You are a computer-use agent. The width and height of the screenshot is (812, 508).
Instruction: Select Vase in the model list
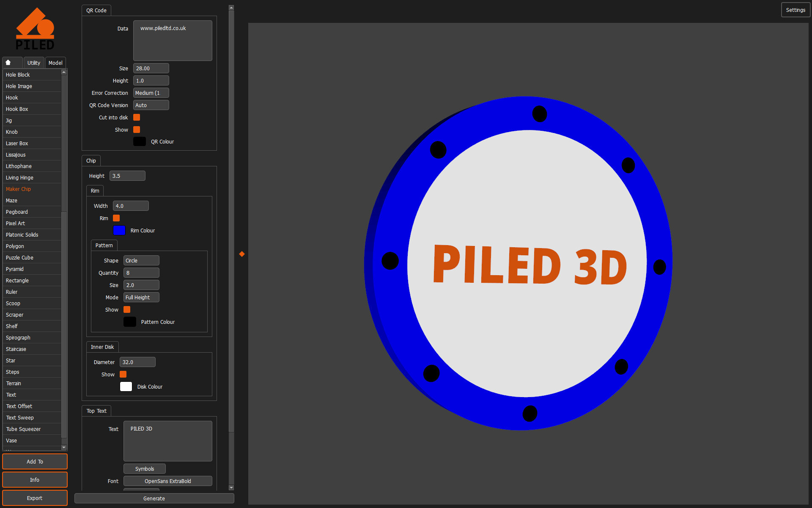point(32,440)
